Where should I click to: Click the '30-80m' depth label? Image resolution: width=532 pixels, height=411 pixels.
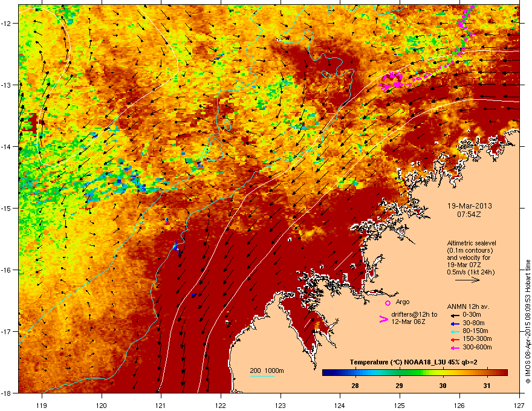click(x=473, y=323)
